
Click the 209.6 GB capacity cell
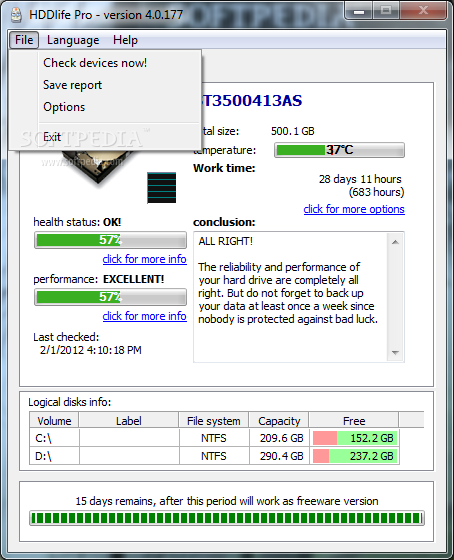pyautogui.click(x=279, y=438)
